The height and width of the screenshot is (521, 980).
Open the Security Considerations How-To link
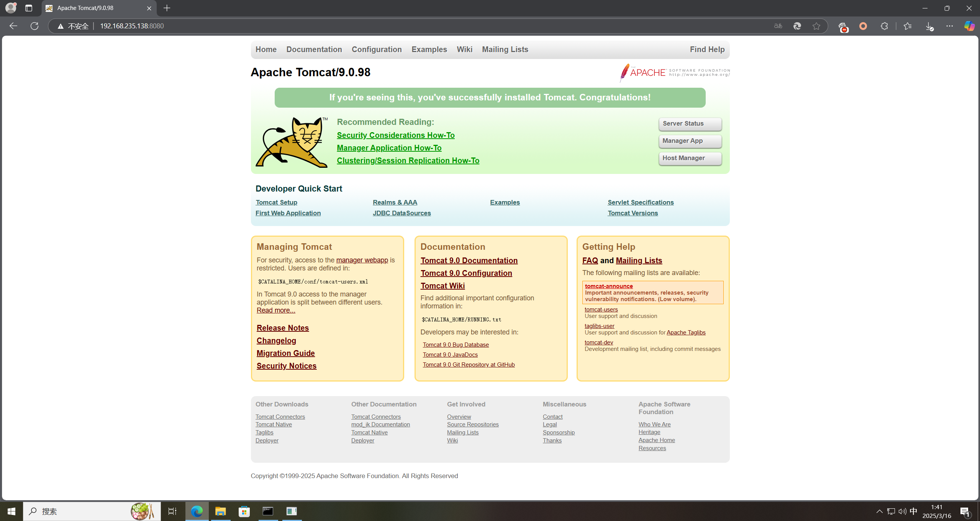395,135
